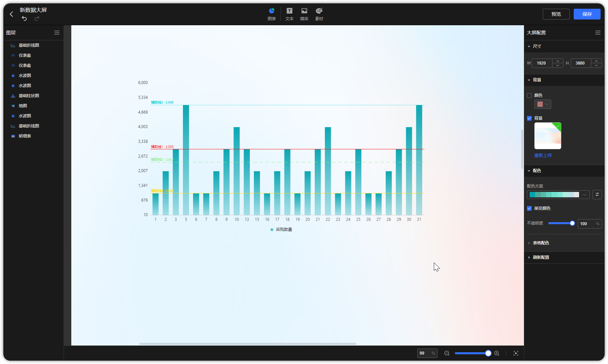The image size is (608, 364).
Task: Select the third 水波图 layer icon
Action: [x=13, y=116]
